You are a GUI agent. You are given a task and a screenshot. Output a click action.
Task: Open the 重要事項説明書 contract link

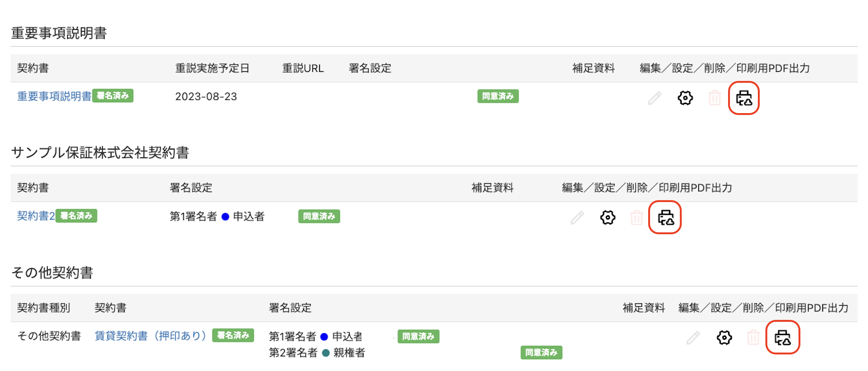(54, 96)
